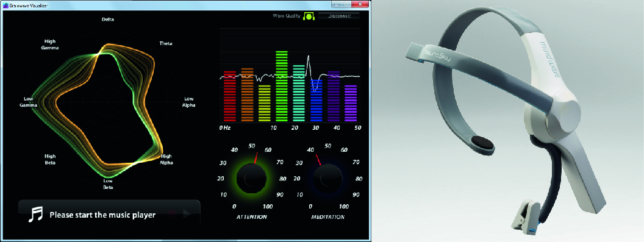Click the Please start the music player text
Image resolution: width=644 pixels, height=242 pixels.
[102, 215]
